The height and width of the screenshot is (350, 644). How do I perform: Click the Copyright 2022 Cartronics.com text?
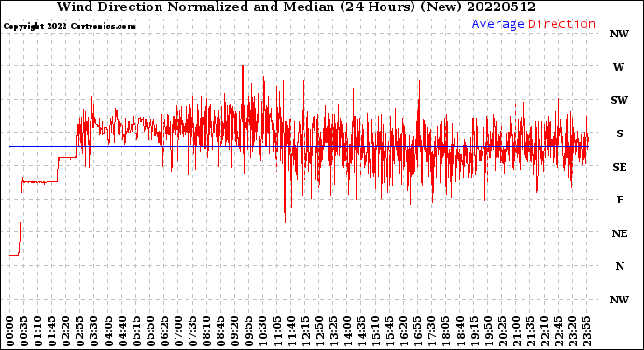[69, 26]
